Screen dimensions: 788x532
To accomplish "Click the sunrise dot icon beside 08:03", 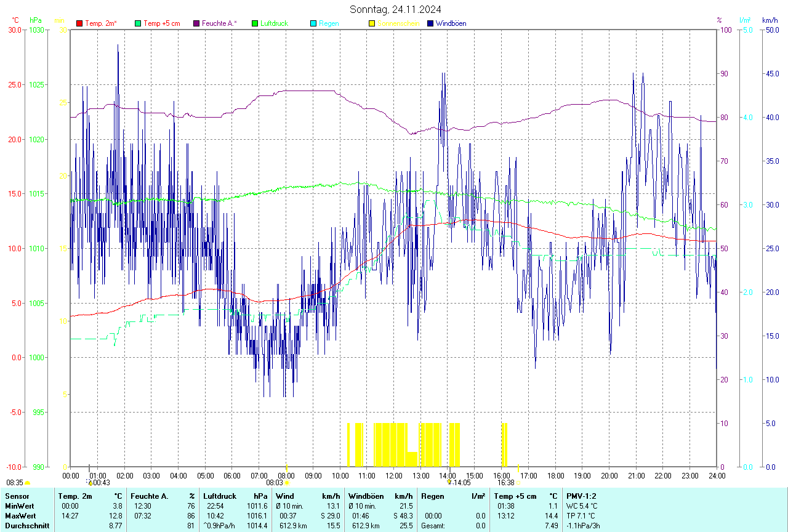I will pos(287,483).
